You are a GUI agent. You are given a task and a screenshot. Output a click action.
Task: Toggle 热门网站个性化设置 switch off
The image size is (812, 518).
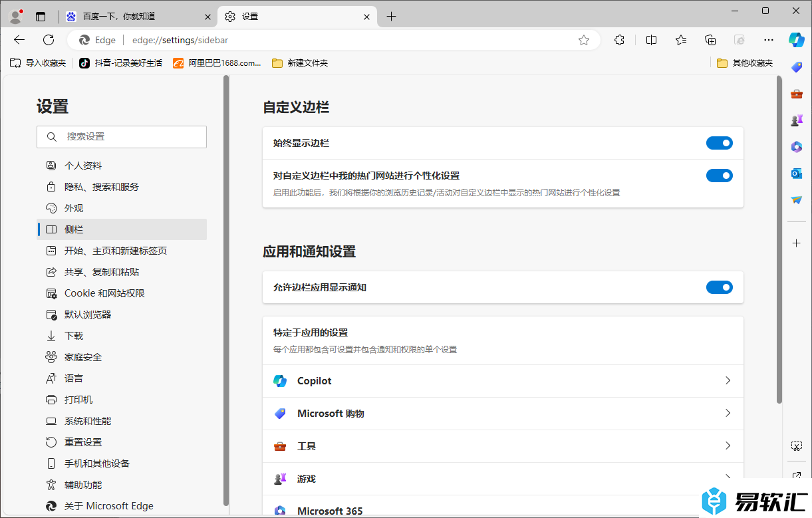pos(719,176)
